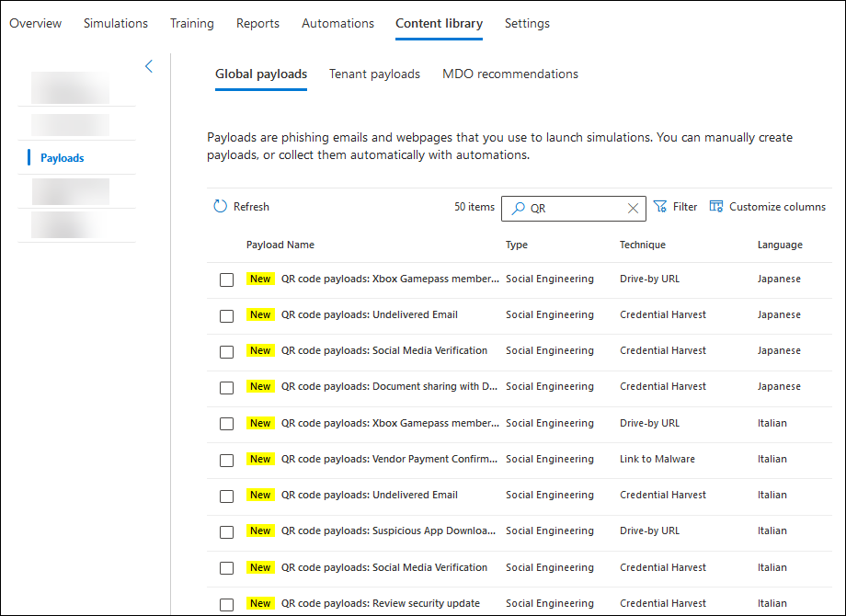This screenshot has height=616, width=846.
Task: Open the Document sharing payload link
Action: pos(389,387)
